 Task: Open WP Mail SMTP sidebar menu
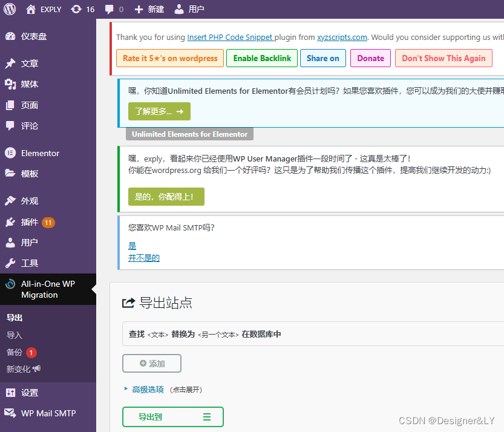(x=48, y=413)
